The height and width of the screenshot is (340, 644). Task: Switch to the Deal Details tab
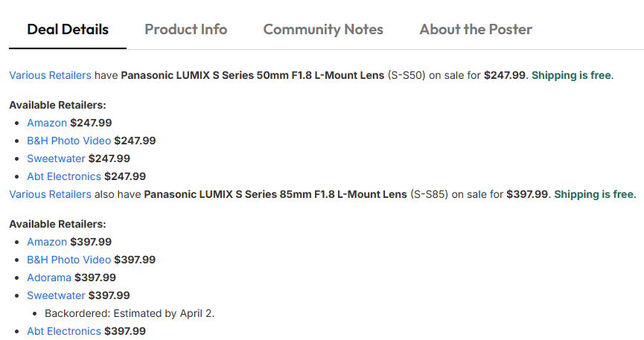point(68,30)
